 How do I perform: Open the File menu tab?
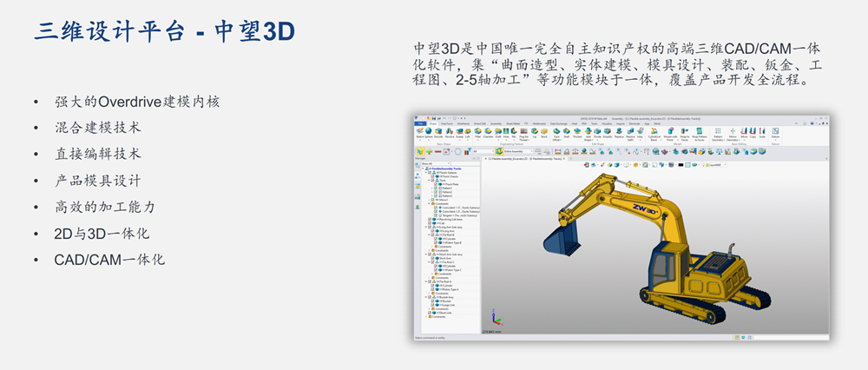(420, 123)
